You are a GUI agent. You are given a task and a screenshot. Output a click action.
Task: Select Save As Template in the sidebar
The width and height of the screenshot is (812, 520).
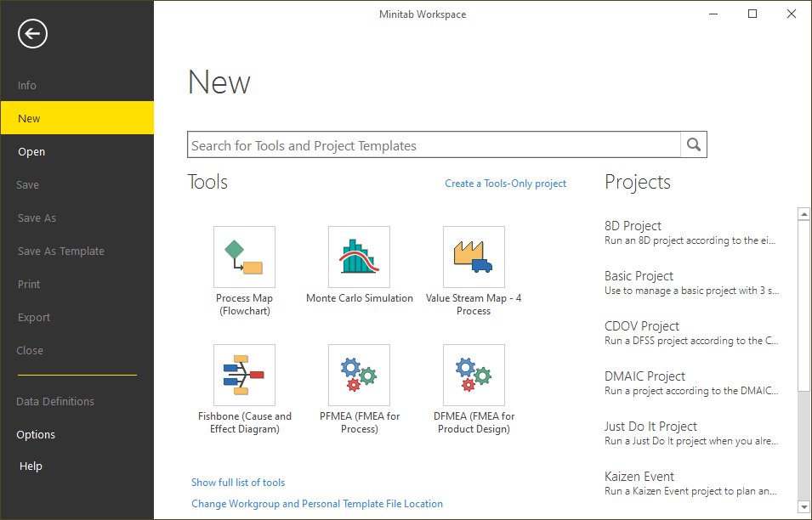click(x=61, y=251)
